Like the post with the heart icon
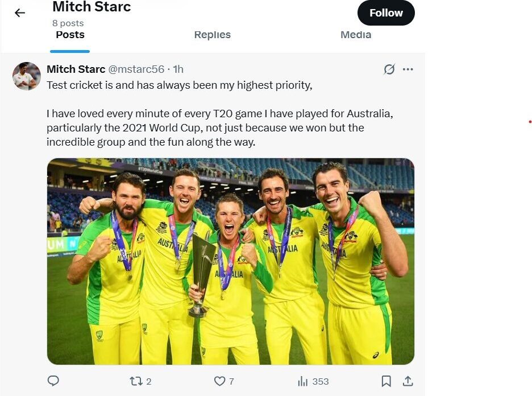Screen dimensions: 532x396 point(219,381)
